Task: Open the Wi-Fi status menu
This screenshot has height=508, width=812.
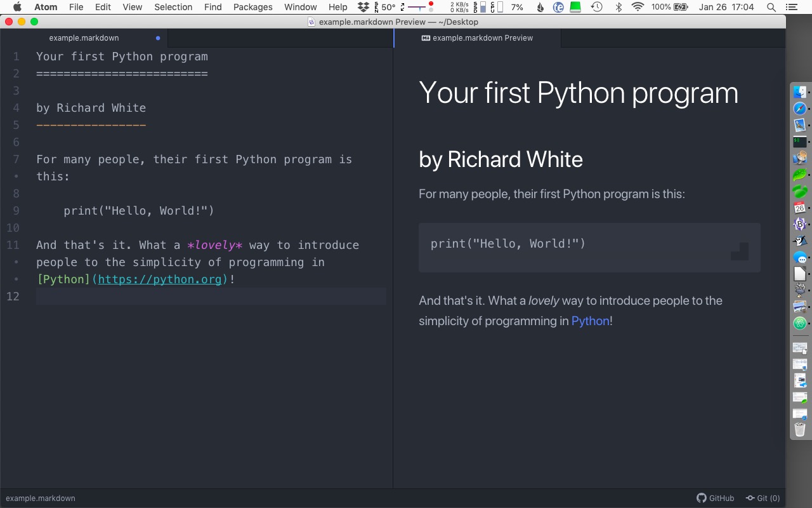Action: tap(638, 7)
